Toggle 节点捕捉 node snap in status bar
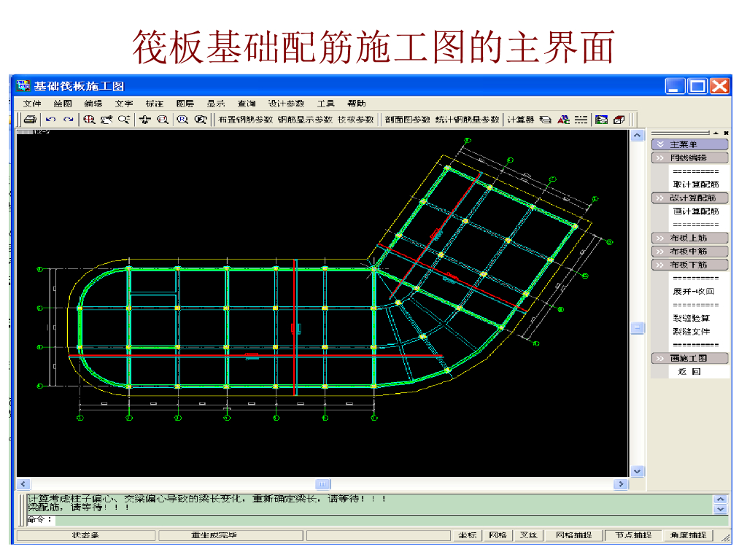Image resolution: width=747 pixels, height=560 pixels. [632, 535]
